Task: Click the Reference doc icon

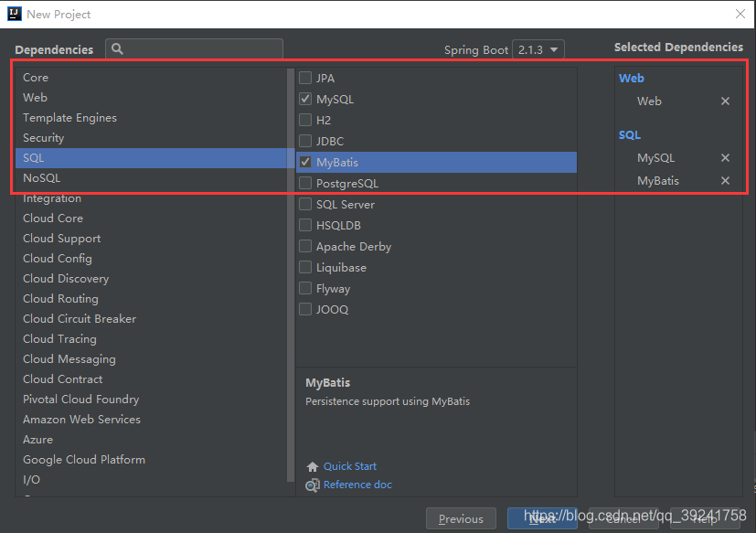Action: 313,485
